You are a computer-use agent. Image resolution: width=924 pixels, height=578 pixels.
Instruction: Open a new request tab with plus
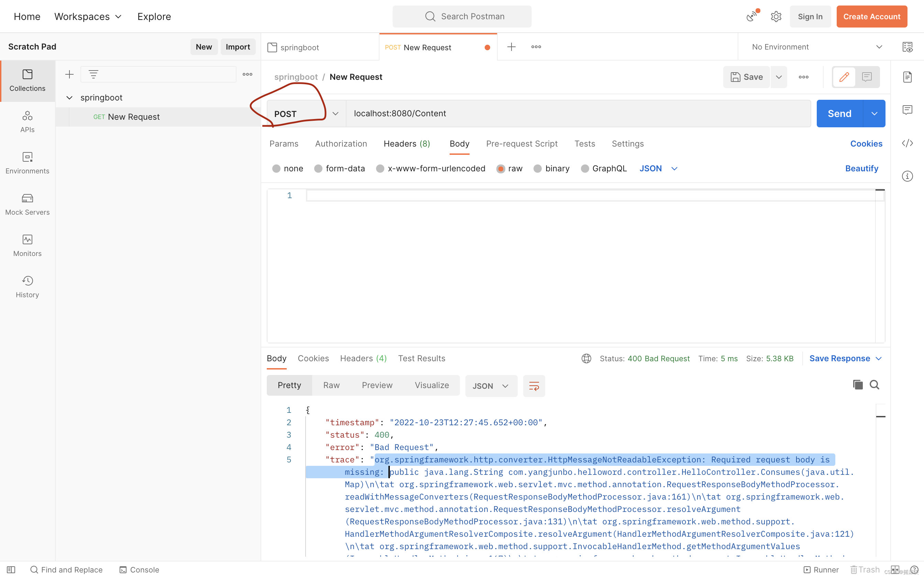coord(511,47)
